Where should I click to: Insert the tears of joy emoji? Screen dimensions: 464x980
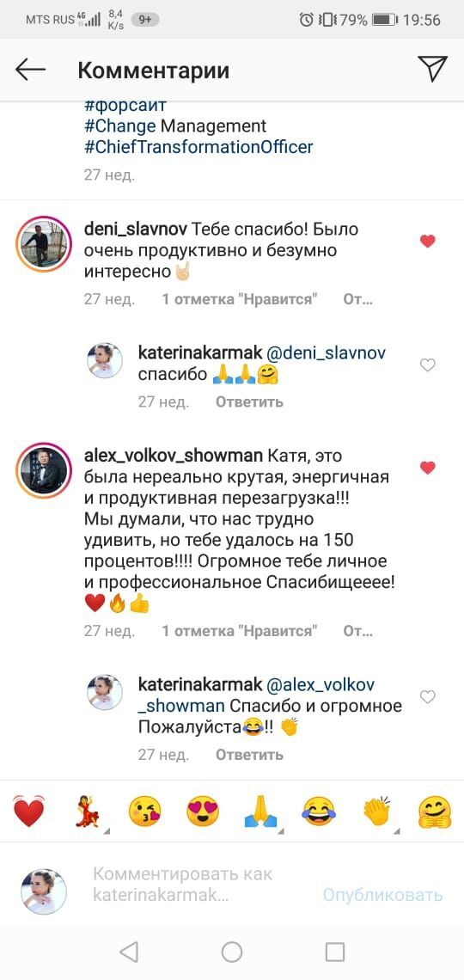click(x=319, y=812)
